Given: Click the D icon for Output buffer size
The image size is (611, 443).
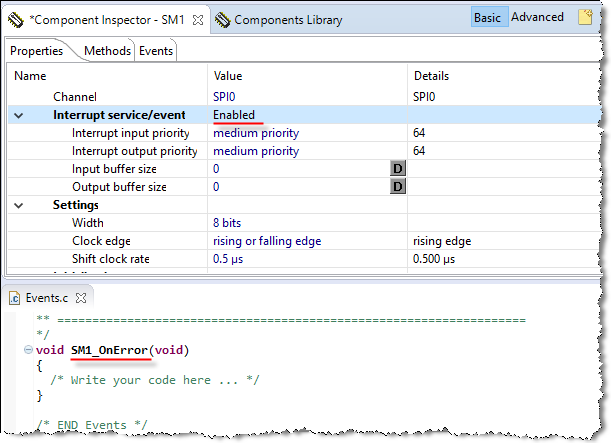Looking at the screenshot, I should pos(398,186).
